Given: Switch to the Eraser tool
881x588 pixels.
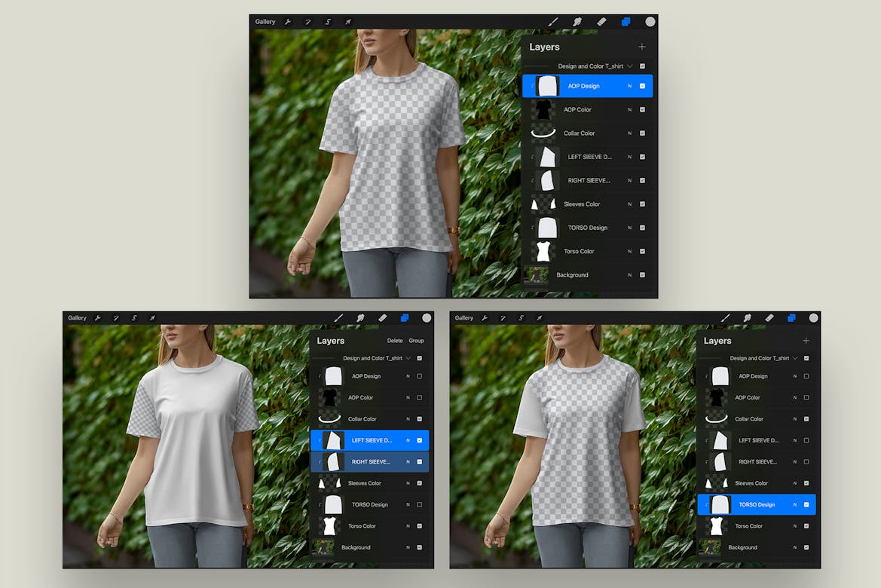Looking at the screenshot, I should point(601,22).
